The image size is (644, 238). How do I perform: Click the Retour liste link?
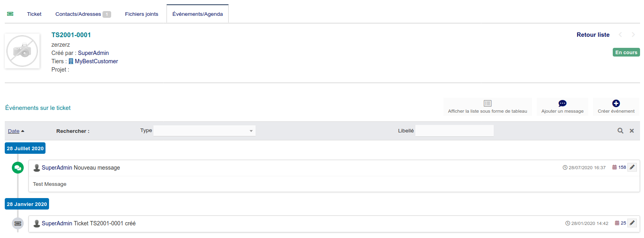click(593, 35)
